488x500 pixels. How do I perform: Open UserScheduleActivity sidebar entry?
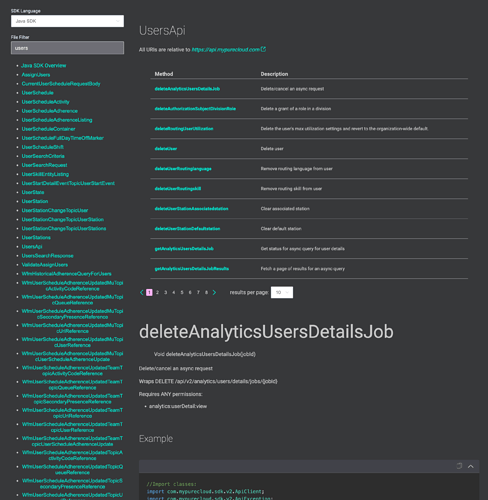pos(46,102)
